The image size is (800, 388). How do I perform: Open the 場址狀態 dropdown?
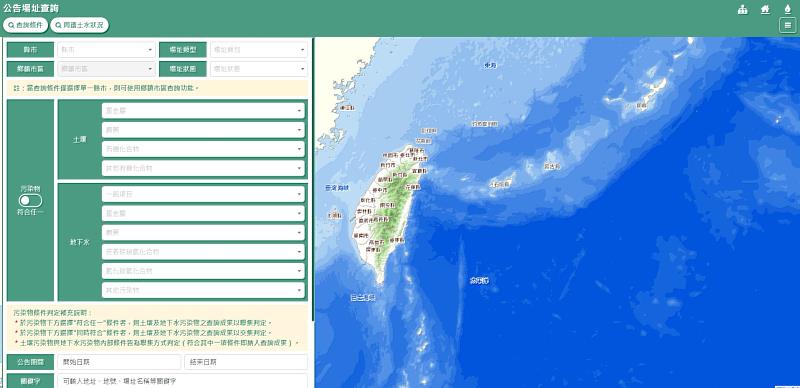click(x=259, y=68)
